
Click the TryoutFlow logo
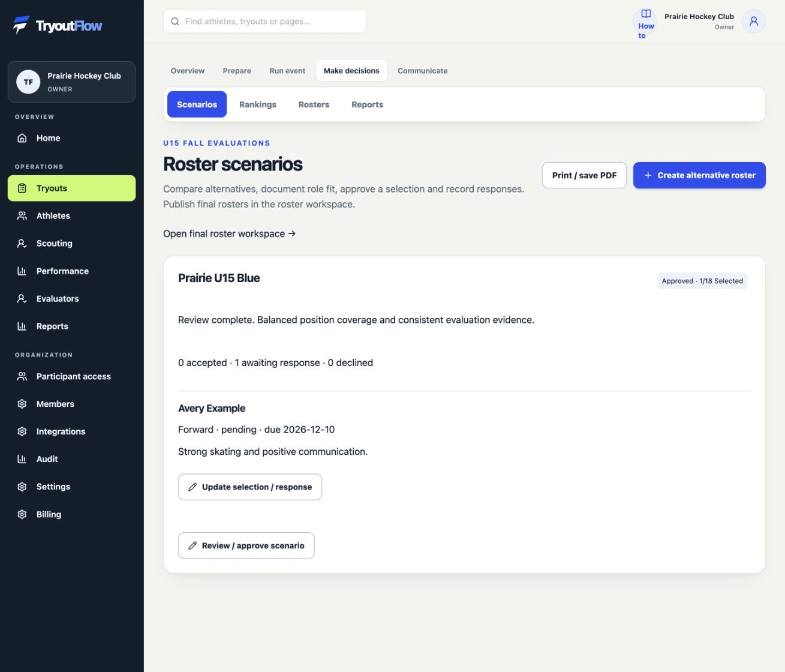(58, 25)
